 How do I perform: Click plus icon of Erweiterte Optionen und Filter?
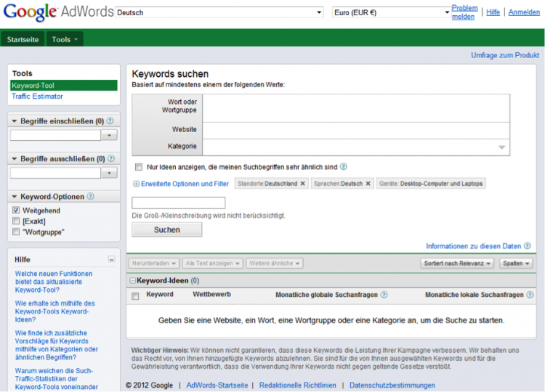pyautogui.click(x=137, y=184)
